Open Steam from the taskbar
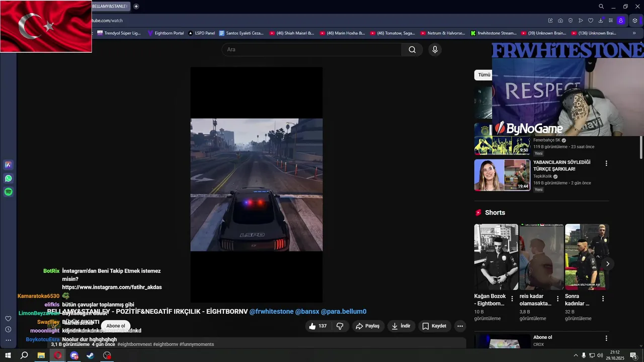Screen dimensions: 644x362 pos(91,355)
